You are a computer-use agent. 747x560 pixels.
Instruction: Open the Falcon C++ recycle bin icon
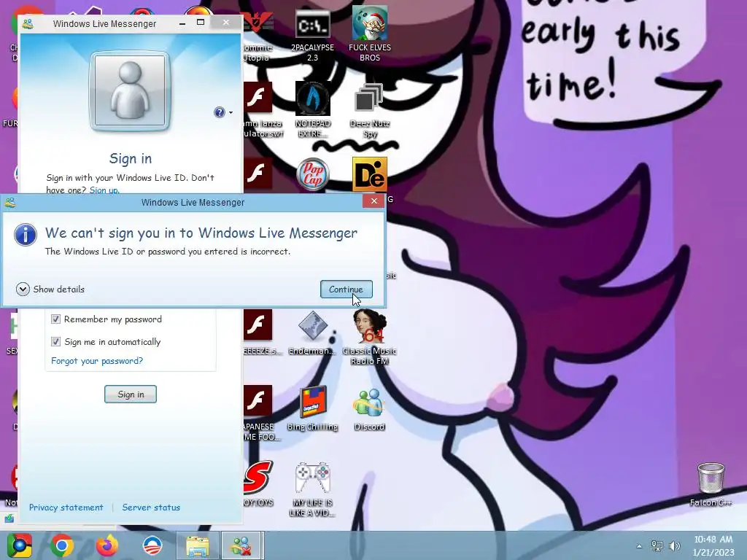coord(711,484)
